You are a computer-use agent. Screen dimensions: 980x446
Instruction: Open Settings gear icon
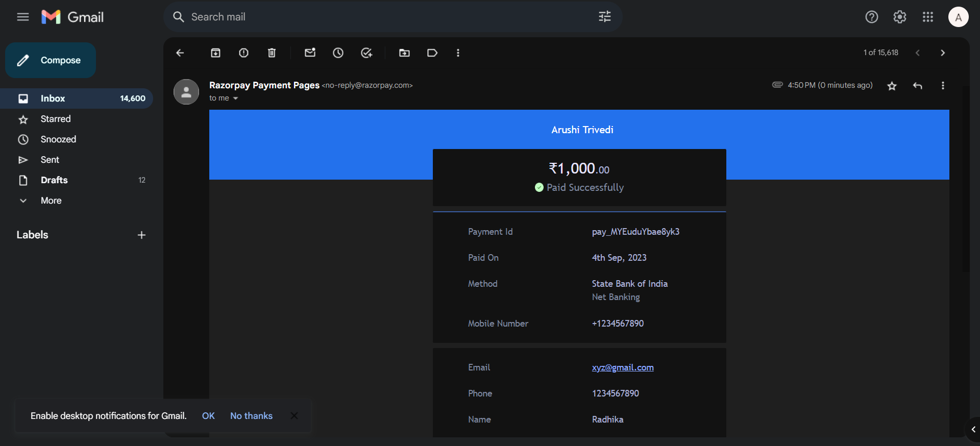[x=900, y=17]
